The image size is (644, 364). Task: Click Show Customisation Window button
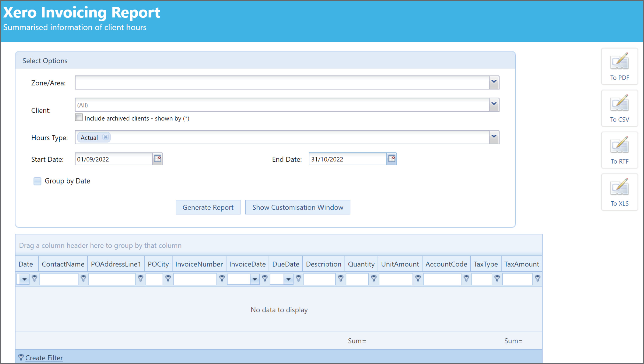(298, 207)
